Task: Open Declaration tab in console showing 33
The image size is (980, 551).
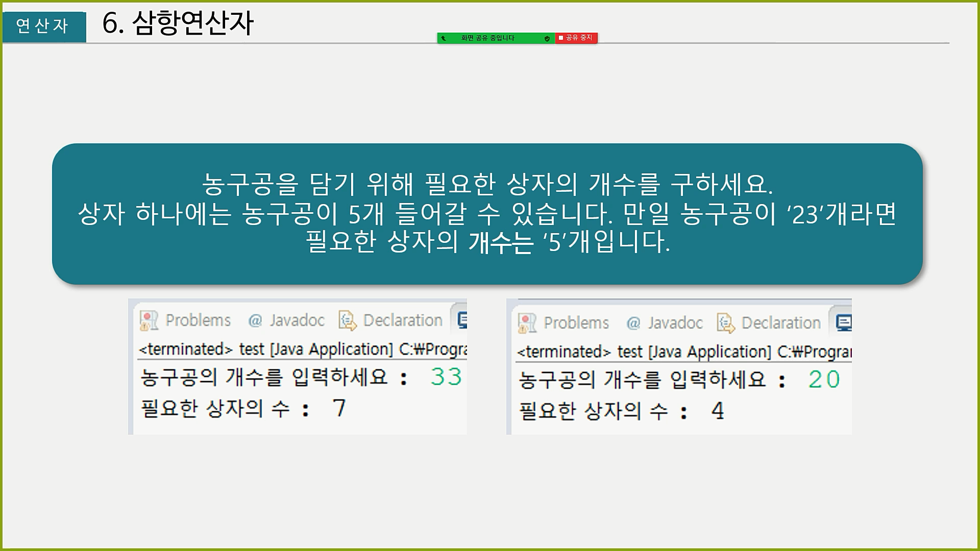Action: (403, 320)
